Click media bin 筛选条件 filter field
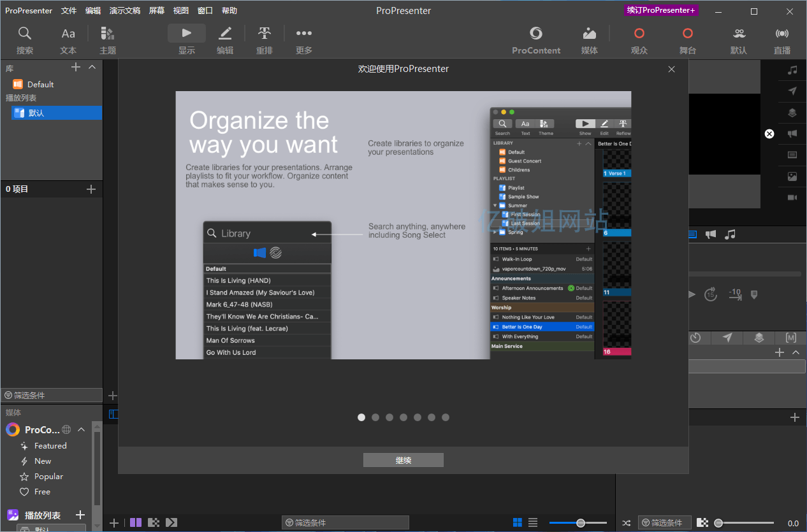The height and width of the screenshot is (532, 807). 345,522
